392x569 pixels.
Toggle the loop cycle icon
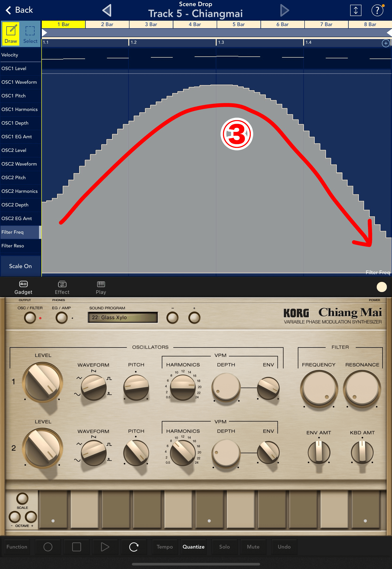coord(134,547)
